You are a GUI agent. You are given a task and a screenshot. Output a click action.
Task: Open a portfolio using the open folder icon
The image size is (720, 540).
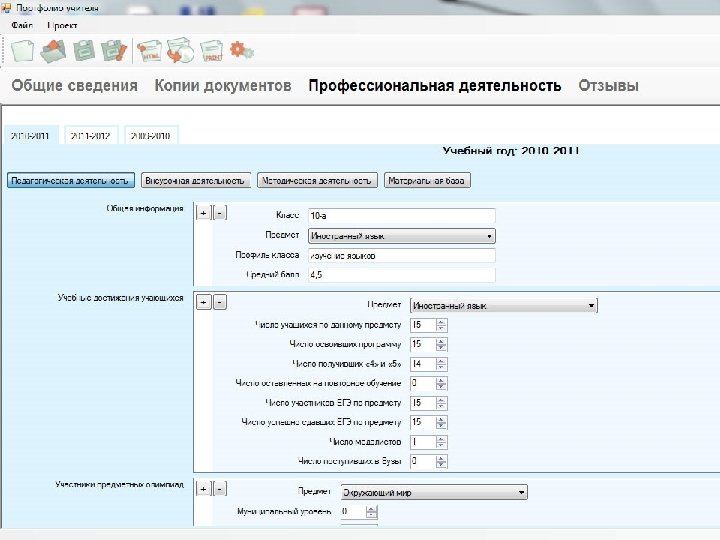click(52, 51)
